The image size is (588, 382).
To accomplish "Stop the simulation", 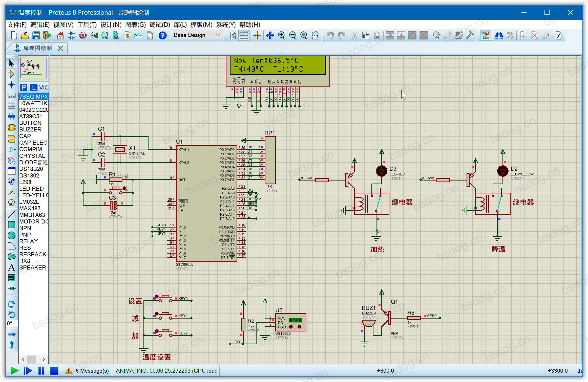I will coord(54,371).
